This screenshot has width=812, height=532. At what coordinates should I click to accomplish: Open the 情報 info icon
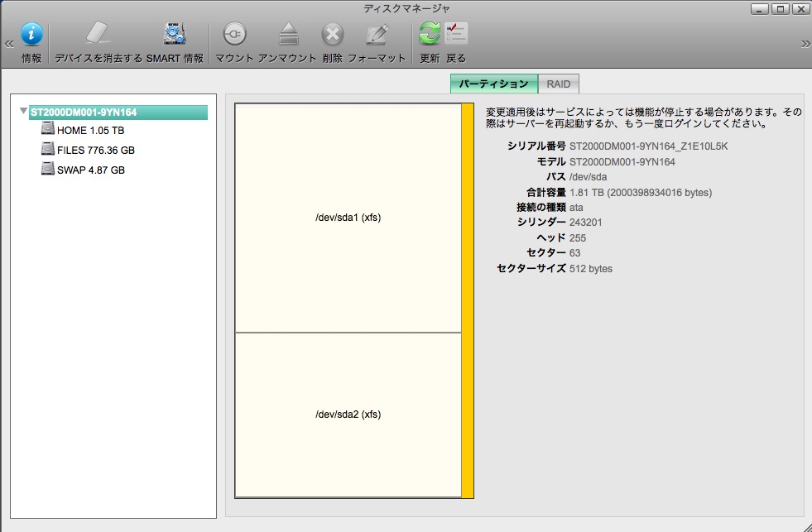click(31, 35)
